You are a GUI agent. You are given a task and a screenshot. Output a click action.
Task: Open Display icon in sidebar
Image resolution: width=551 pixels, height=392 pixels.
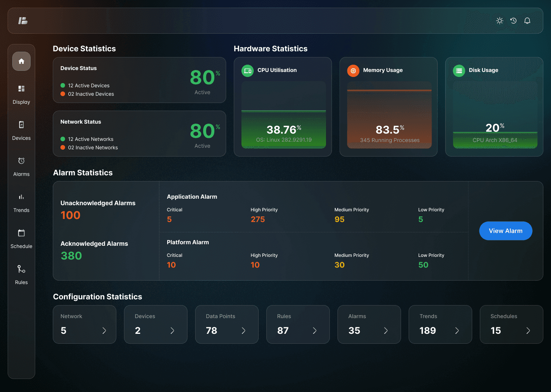[x=21, y=89]
